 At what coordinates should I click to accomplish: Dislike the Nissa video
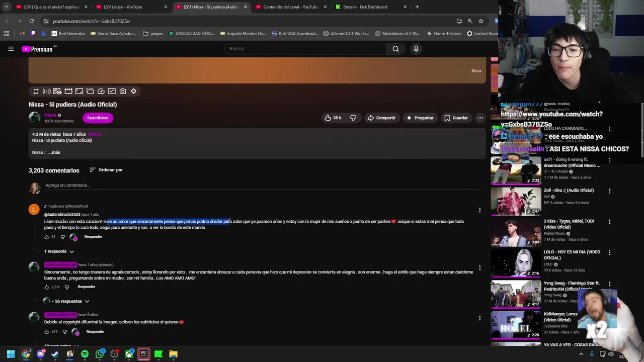(x=353, y=118)
